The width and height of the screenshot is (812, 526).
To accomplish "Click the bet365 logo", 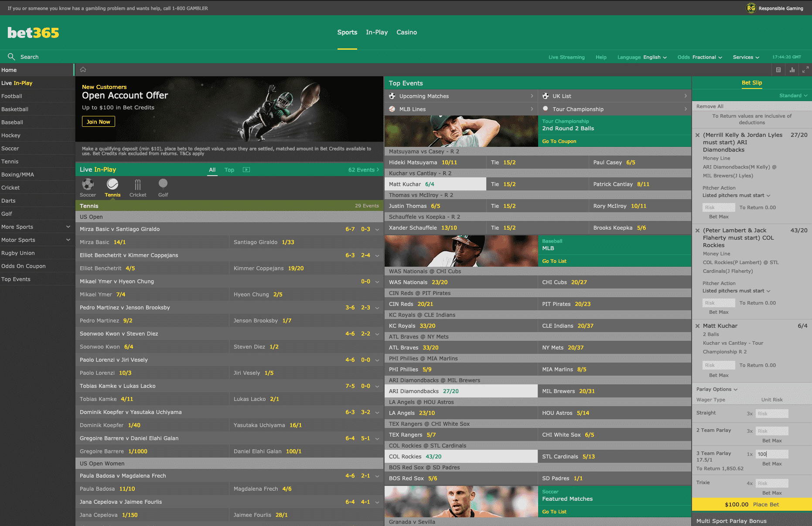I will click(x=33, y=33).
